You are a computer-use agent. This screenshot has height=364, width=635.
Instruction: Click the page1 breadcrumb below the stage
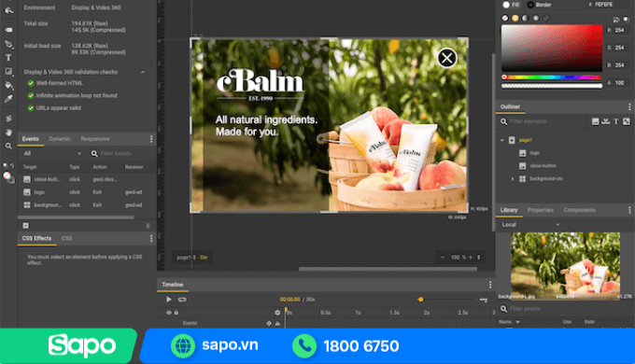184,257
